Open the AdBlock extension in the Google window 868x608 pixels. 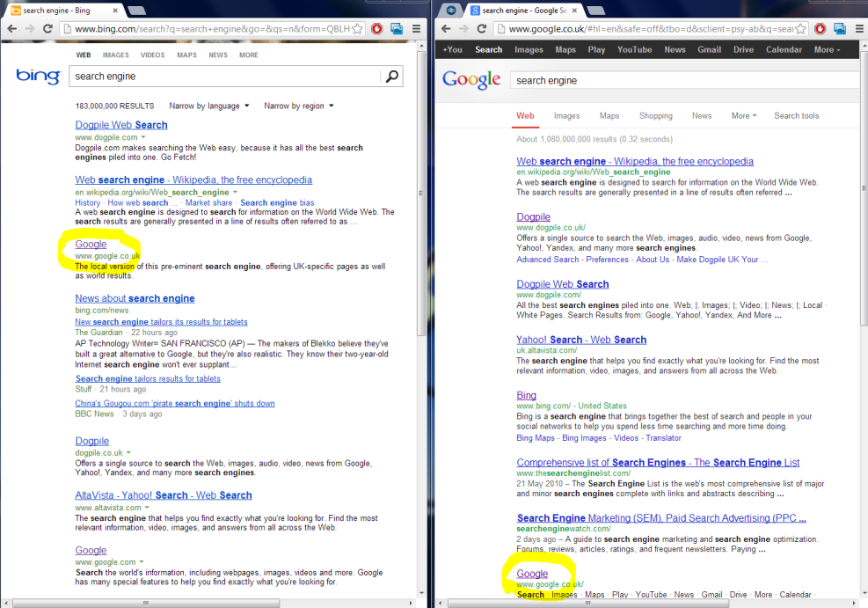819,27
